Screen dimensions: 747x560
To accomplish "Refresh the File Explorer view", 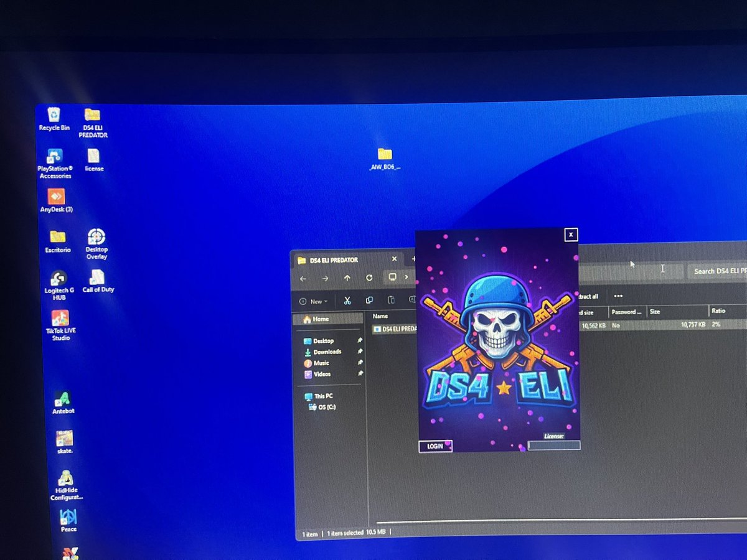I will 369,278.
